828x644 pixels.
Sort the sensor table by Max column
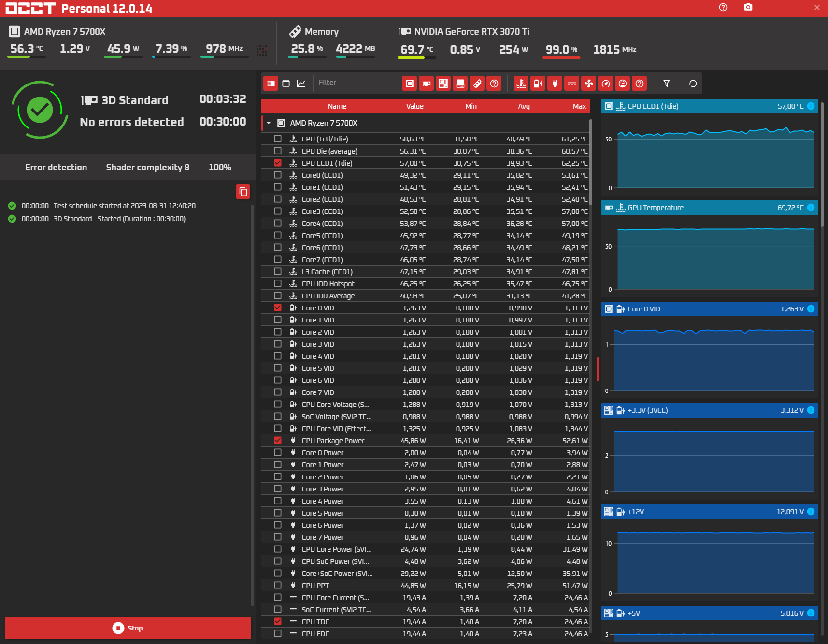click(579, 106)
